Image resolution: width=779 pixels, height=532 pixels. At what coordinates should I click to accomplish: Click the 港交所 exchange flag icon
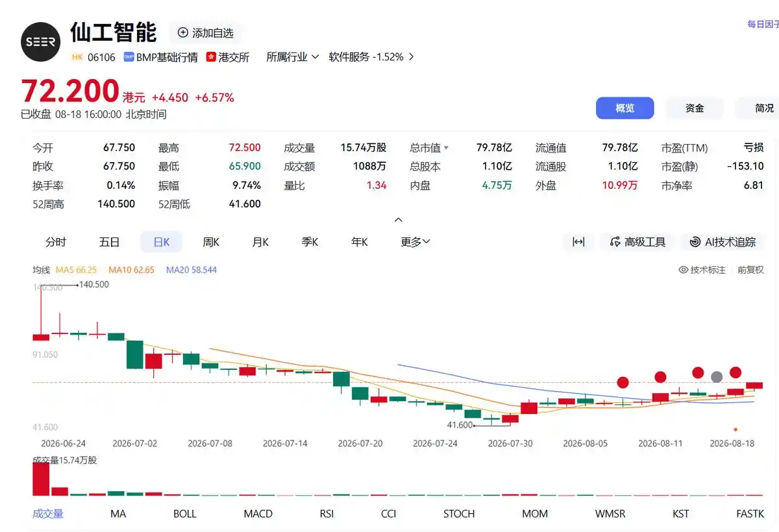[211, 57]
